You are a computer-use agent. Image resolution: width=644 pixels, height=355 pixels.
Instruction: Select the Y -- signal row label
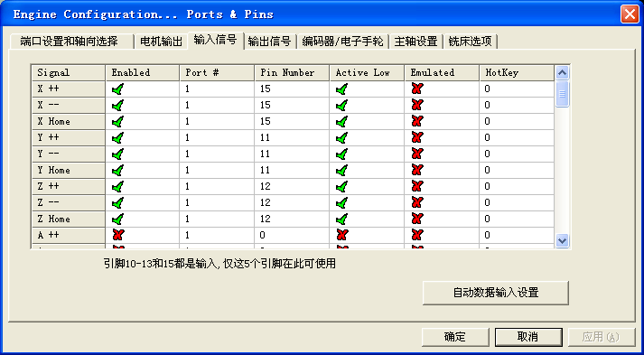(68, 154)
